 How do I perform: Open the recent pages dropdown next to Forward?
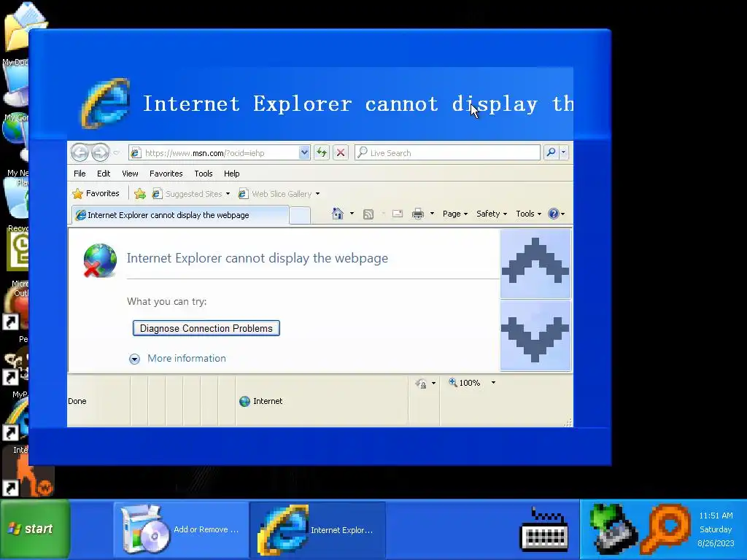[x=116, y=153]
